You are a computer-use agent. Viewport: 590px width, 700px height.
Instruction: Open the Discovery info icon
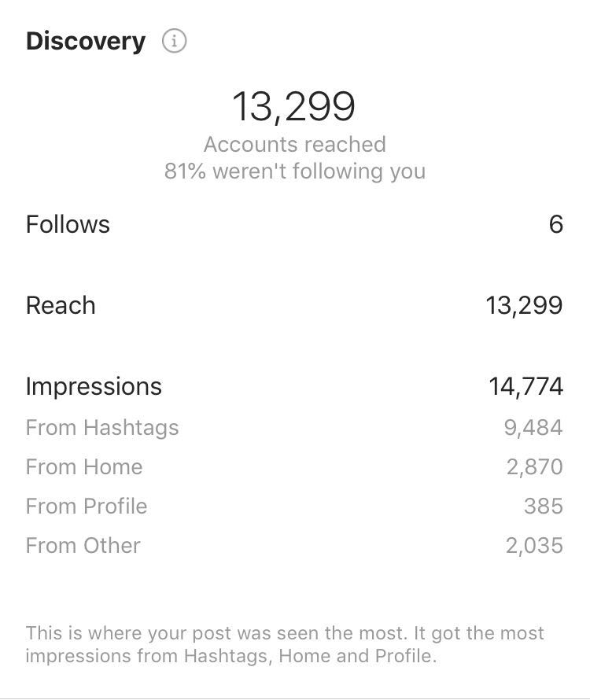point(174,41)
